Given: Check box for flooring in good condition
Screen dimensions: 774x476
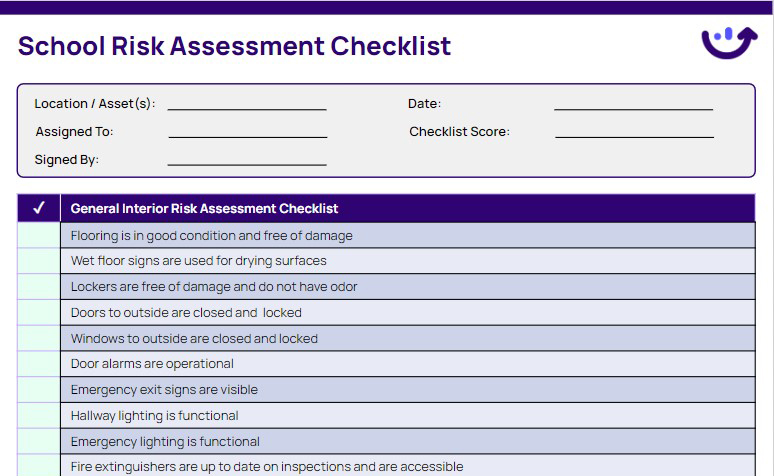Looking at the screenshot, I should [39, 236].
